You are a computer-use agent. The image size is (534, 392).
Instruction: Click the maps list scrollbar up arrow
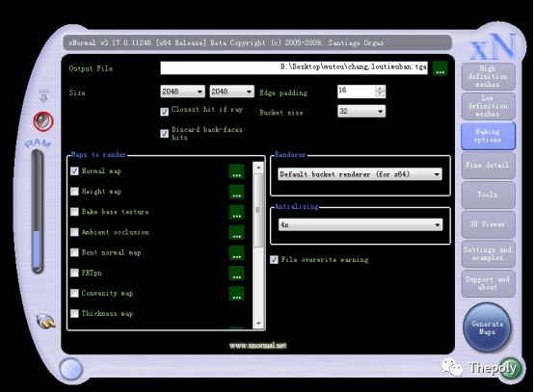(258, 167)
